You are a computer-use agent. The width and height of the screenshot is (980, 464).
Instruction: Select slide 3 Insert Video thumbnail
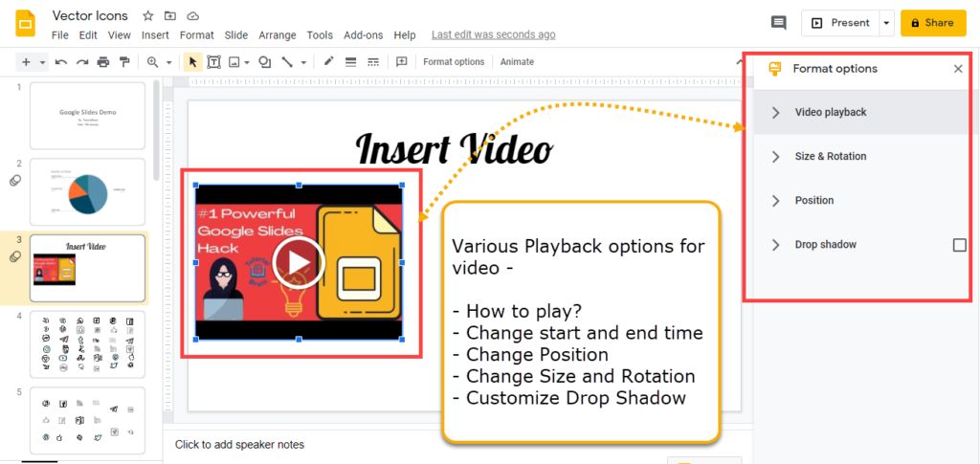[x=87, y=268]
